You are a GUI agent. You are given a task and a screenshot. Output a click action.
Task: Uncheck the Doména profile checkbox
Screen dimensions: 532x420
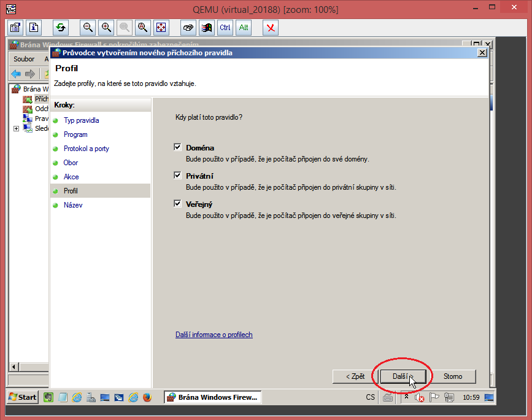(x=177, y=147)
